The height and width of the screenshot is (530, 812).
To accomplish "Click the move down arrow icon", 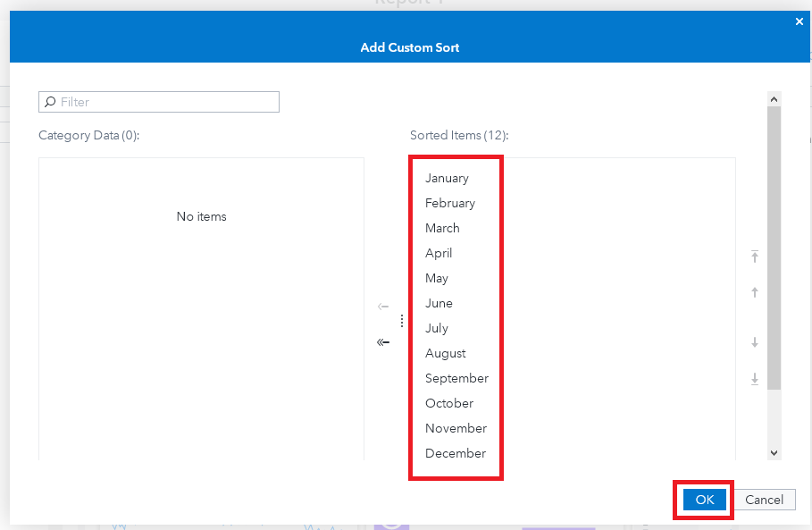I will click(x=755, y=342).
